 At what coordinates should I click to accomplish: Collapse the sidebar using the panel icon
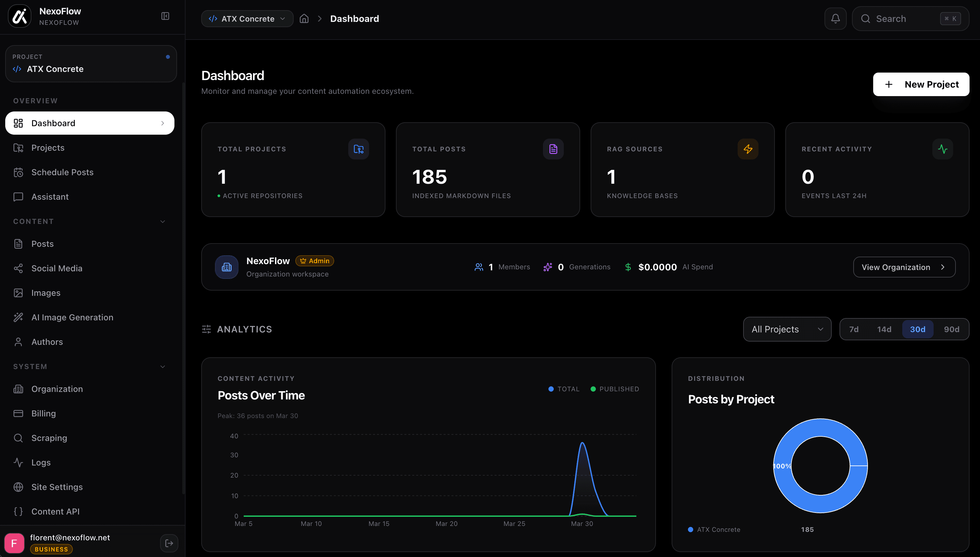point(165,16)
